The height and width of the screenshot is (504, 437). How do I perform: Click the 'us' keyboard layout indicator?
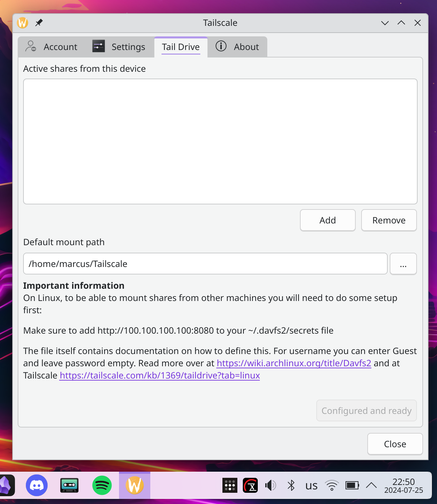(x=312, y=486)
